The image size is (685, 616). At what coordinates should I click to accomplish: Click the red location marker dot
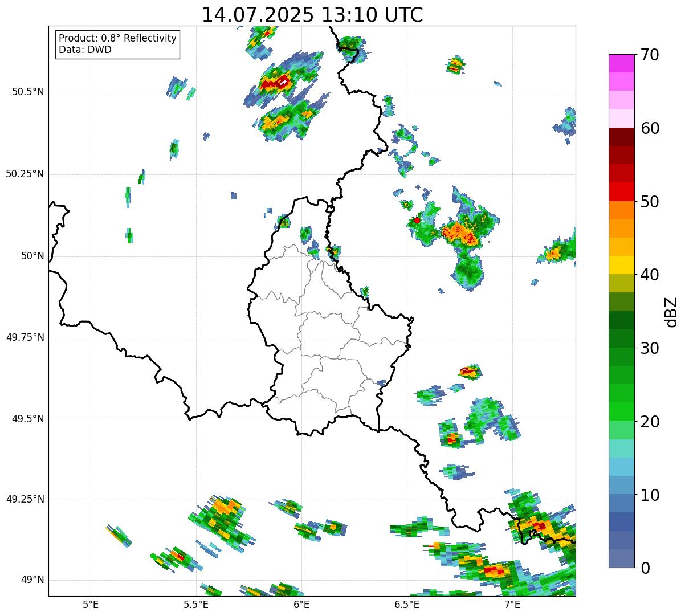417,220
